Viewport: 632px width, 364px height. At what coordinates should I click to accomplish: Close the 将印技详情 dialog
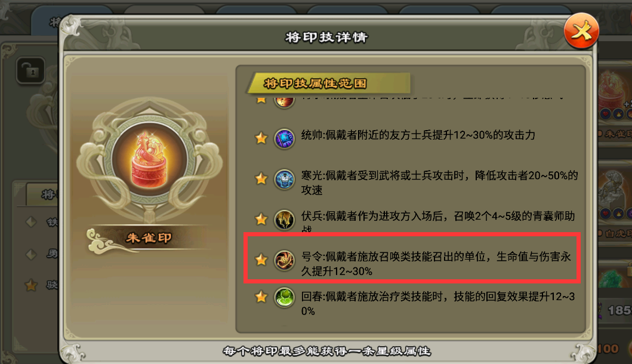tap(581, 32)
